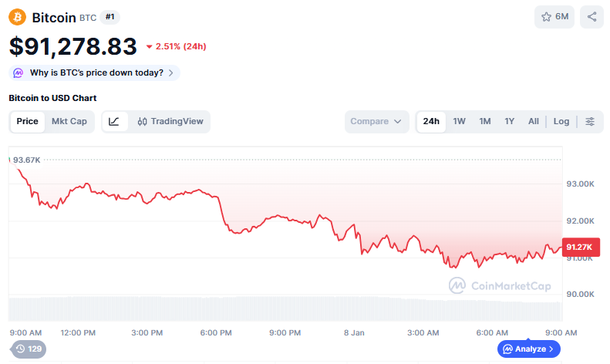Expand the Analyze button arrow

point(551,349)
